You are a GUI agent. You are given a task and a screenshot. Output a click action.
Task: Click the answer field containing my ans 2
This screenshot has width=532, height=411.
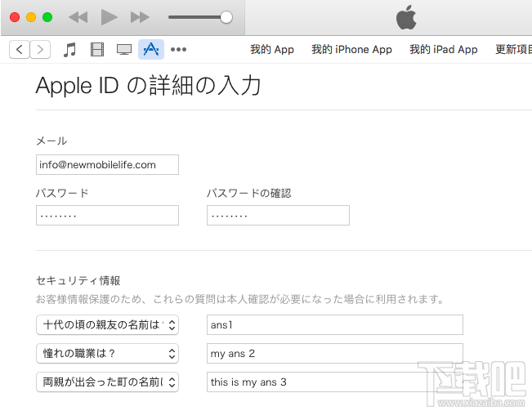(x=335, y=353)
